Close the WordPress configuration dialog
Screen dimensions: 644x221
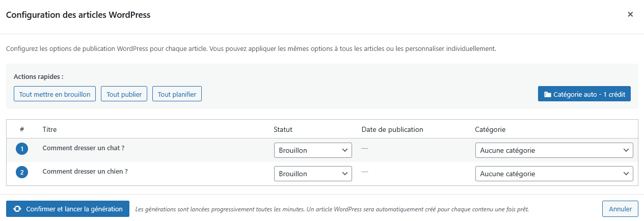[x=630, y=14]
